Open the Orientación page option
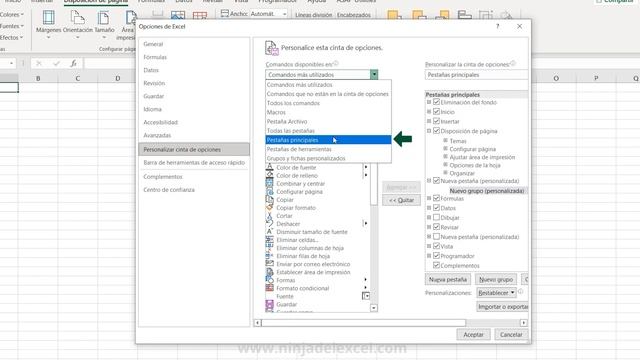Image resolution: width=640 pixels, height=360 pixels. click(78, 24)
